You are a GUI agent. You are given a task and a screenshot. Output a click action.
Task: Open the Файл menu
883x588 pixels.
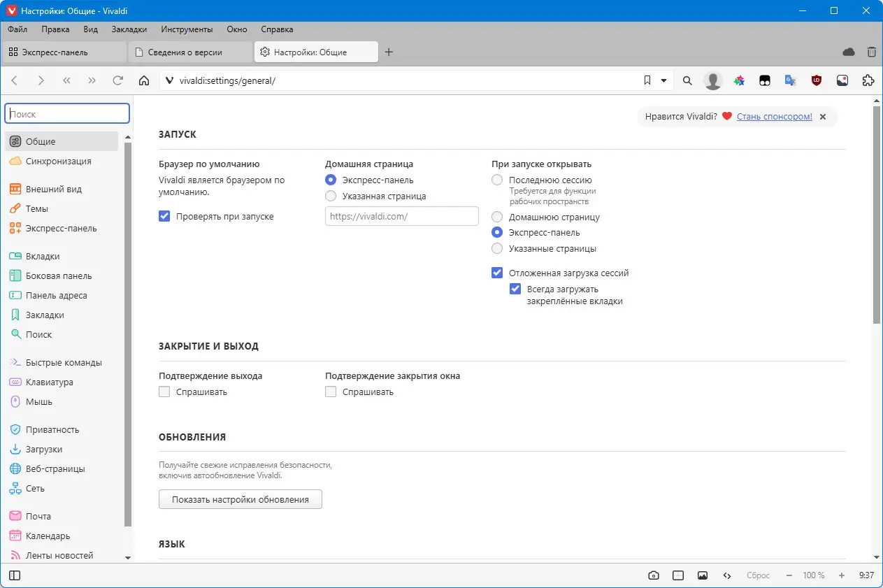(x=17, y=29)
